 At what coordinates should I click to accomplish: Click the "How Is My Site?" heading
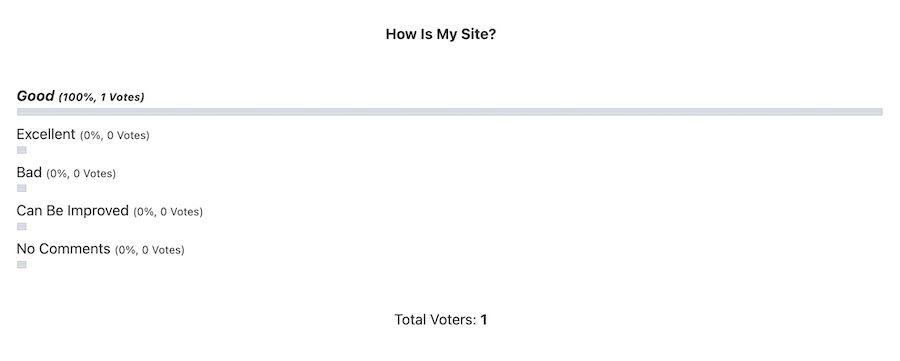[441, 34]
